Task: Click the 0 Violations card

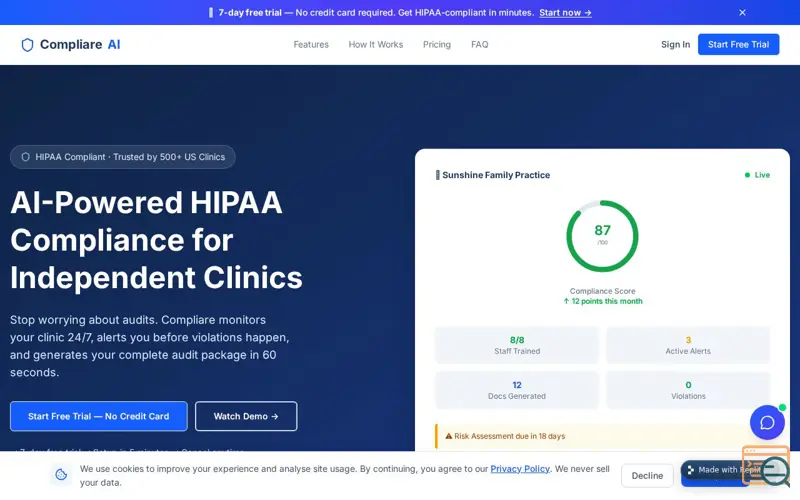Action: [688, 390]
